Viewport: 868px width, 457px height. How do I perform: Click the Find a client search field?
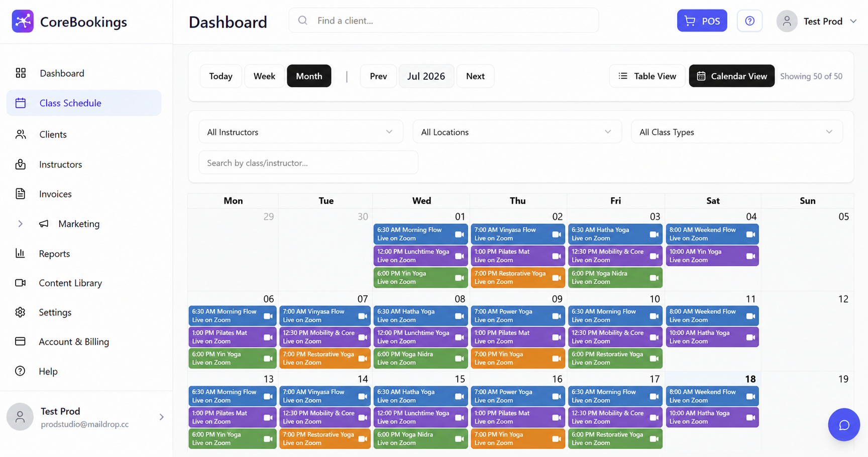(x=444, y=21)
